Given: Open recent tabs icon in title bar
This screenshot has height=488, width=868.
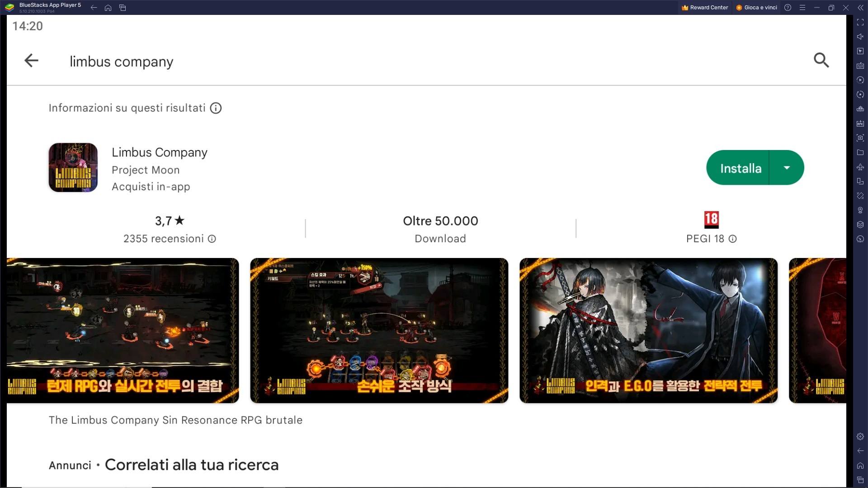Looking at the screenshot, I should click(x=123, y=7).
